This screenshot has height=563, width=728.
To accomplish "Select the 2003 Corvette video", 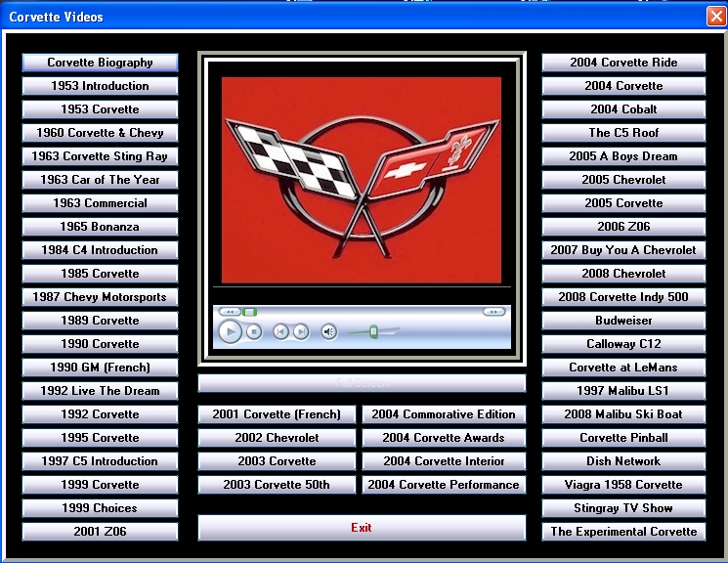I will coord(277,461).
